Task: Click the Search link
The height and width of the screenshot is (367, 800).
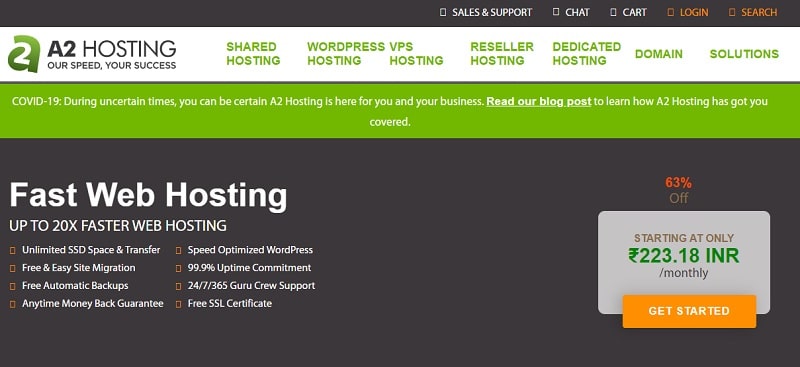Action: [x=759, y=12]
